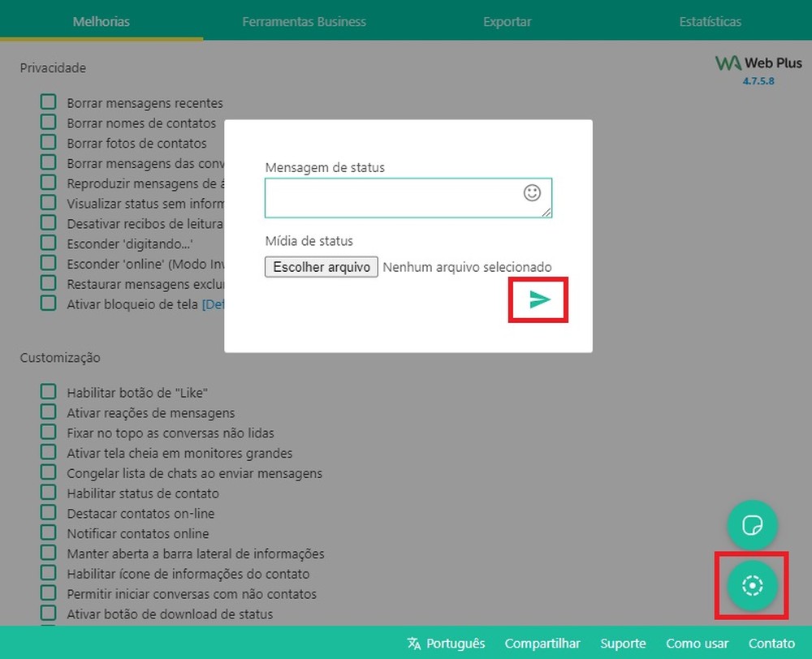The image size is (812, 659).
Task: Open the Português language selector
Action: pos(455,643)
